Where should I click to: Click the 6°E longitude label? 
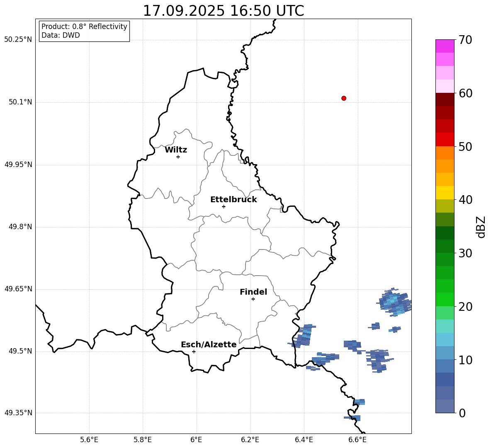196,440
